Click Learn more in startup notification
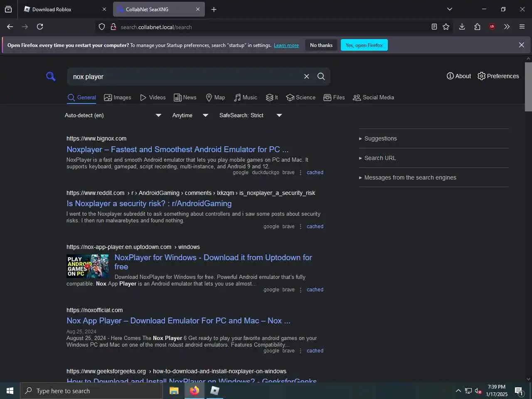Screen dimensions: 532x399 (286, 45)
